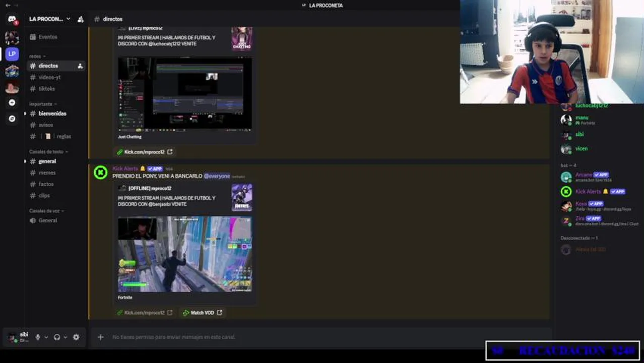Click @everyone mention in Kick Alerts message

tap(217, 176)
